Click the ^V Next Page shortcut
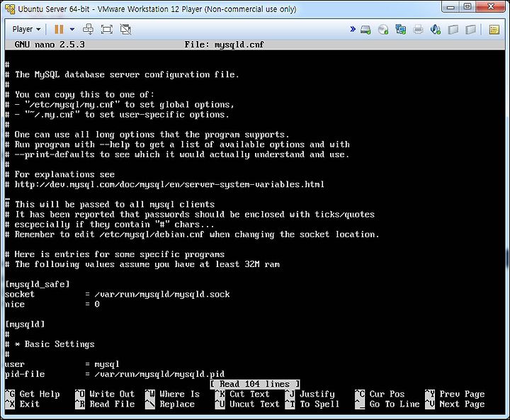This screenshot has height=420, width=510. [455, 404]
